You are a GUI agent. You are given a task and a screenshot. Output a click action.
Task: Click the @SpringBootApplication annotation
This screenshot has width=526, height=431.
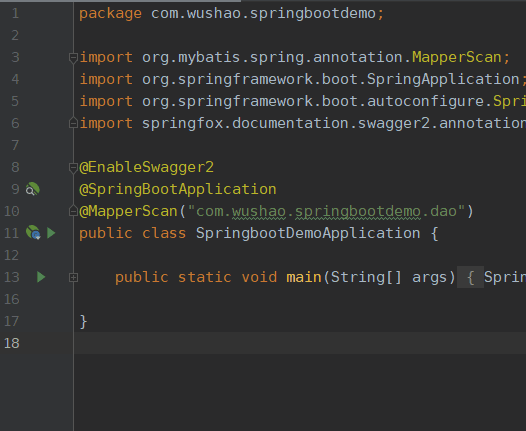pyautogui.click(x=178, y=190)
